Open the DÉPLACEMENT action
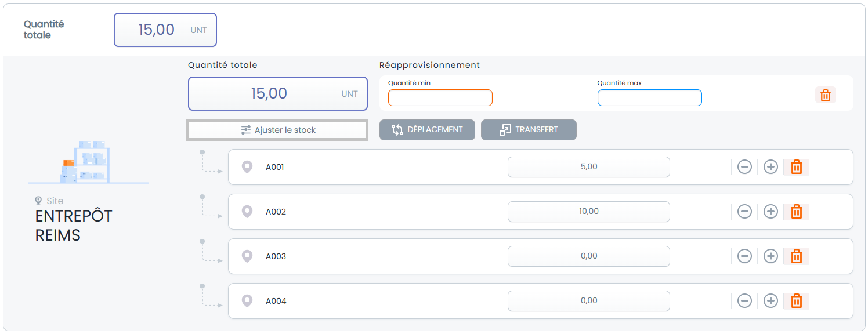Screen dimensions: 868x334 [427, 130]
